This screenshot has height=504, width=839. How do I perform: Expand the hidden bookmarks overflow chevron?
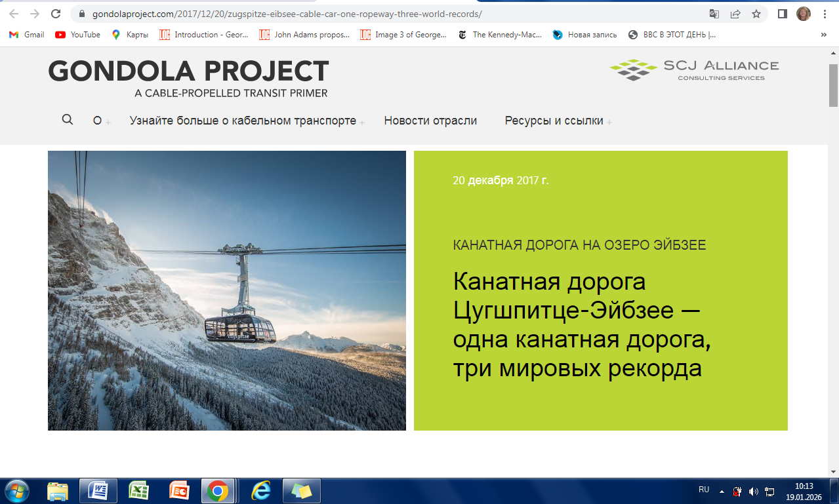tap(824, 35)
